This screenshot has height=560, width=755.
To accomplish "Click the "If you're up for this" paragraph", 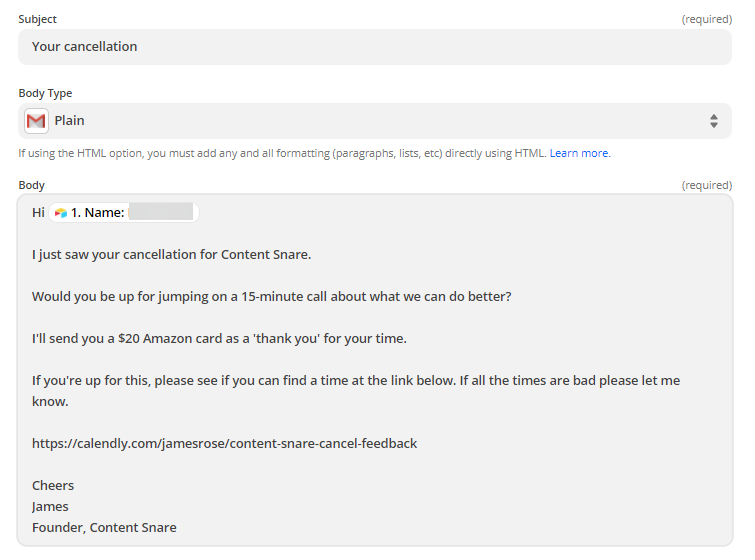I will [x=355, y=381].
